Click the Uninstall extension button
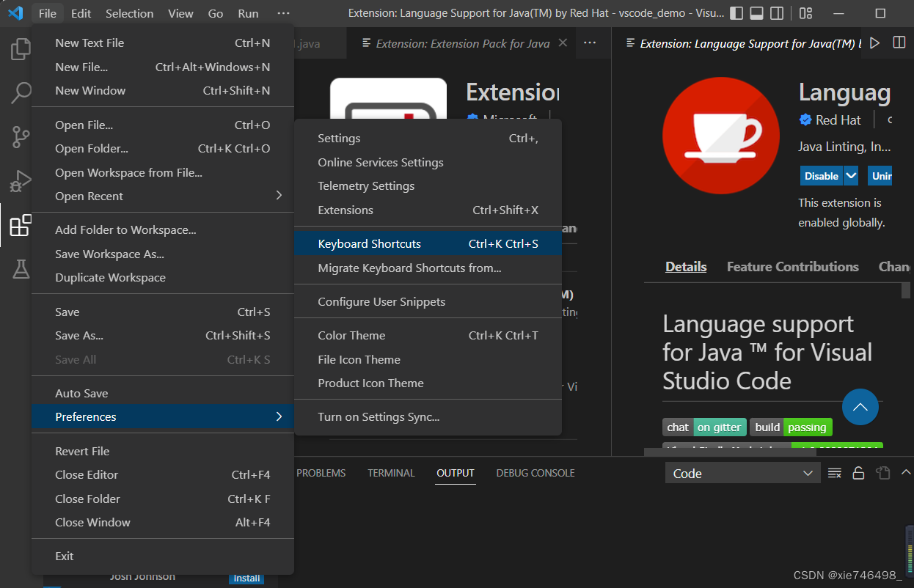The image size is (914, 588). coord(880,176)
